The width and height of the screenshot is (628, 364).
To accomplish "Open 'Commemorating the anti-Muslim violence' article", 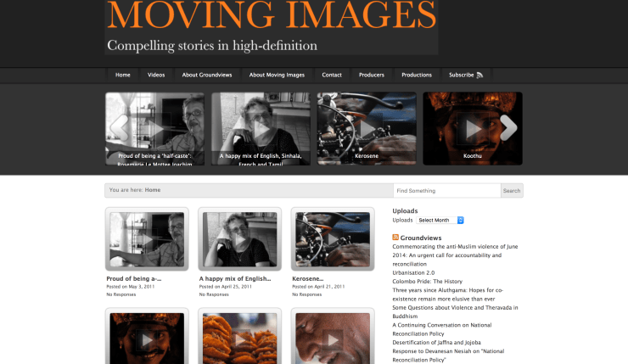I will point(455,255).
